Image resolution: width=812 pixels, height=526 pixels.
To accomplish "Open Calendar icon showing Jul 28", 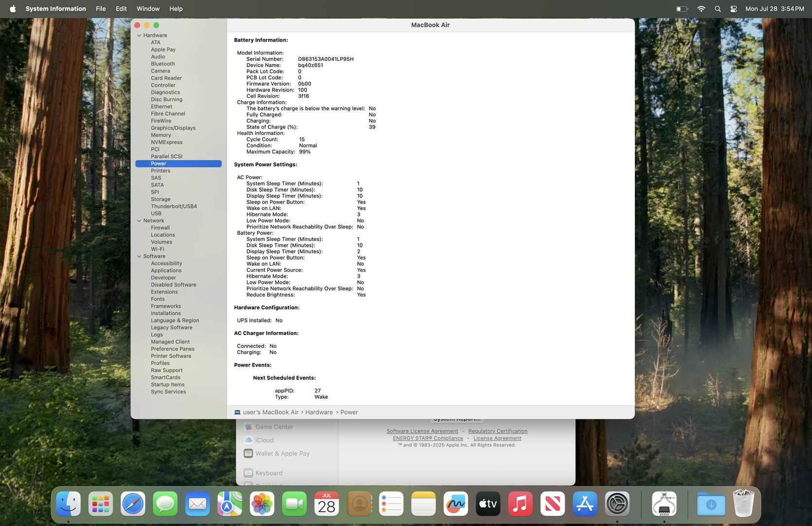I will point(327,504).
